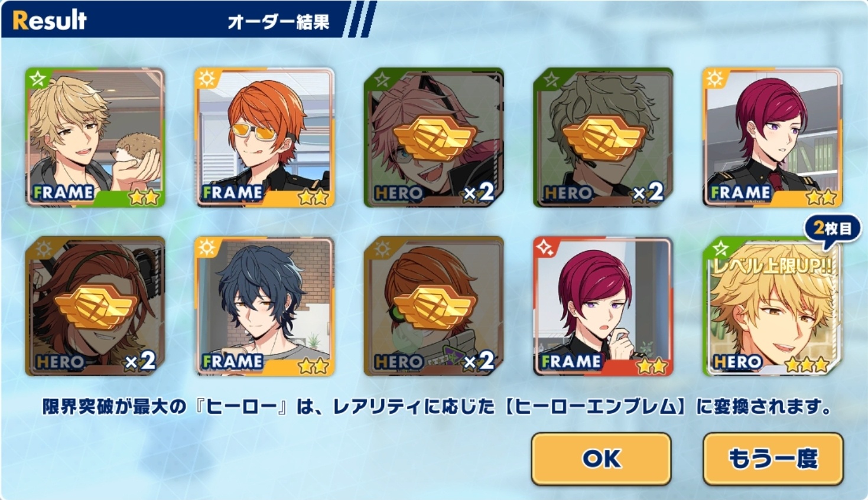868x500 pixels.
Task: Click the sun attribute icon on sunglasses card
Action: click(x=207, y=79)
